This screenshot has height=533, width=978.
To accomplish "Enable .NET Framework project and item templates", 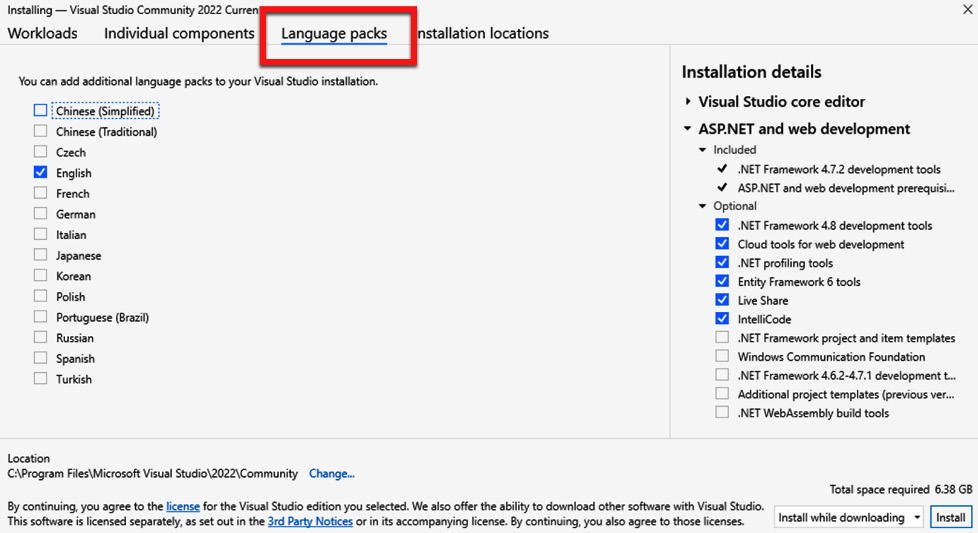I will [722, 337].
